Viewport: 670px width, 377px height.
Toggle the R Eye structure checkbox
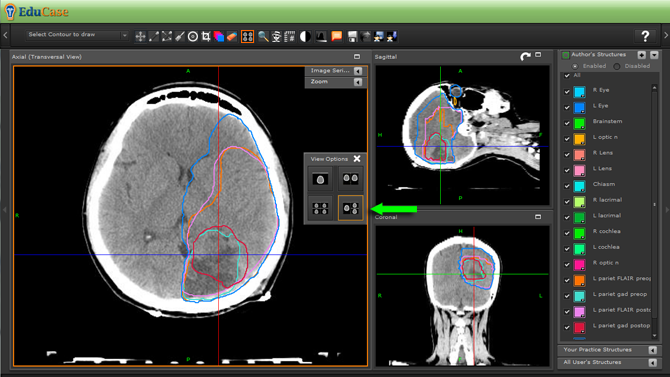[567, 91]
